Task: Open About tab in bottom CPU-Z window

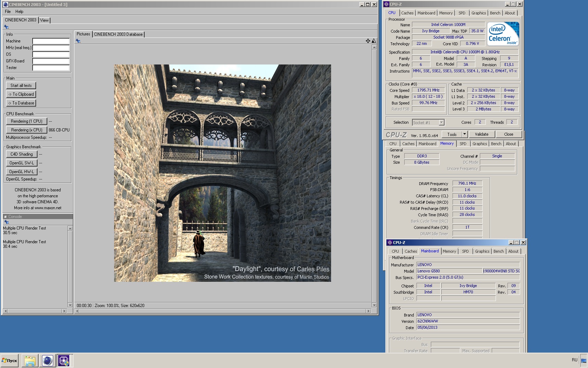Action: click(x=513, y=251)
